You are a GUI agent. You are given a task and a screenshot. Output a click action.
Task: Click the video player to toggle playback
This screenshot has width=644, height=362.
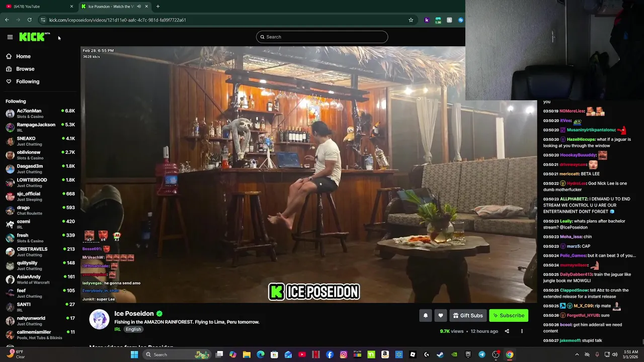308,175
